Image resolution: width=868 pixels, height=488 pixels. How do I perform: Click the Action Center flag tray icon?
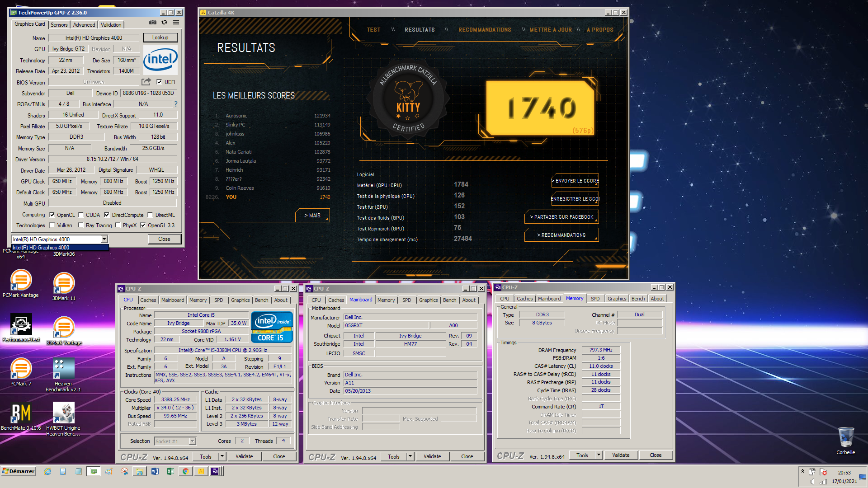(x=823, y=472)
